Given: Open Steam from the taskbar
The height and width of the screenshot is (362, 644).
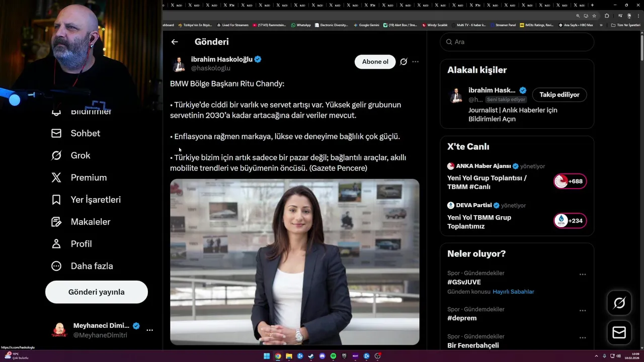Looking at the screenshot, I should [311, 356].
